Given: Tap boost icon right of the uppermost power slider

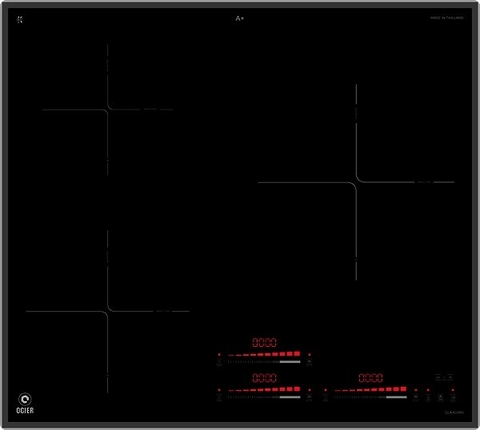Looking at the screenshot, I should pyautogui.click(x=309, y=362).
